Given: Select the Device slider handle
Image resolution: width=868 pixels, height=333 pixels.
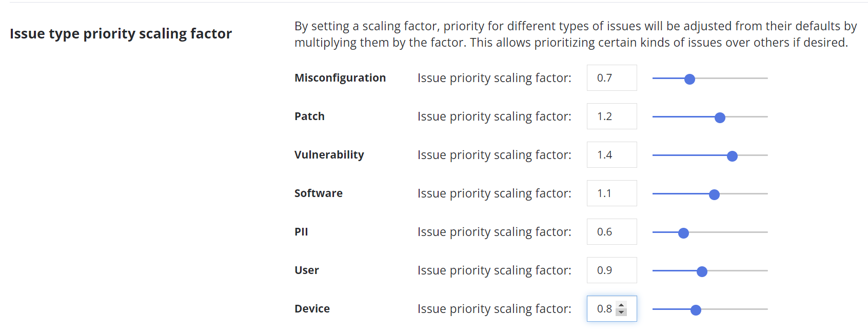Looking at the screenshot, I should point(696,310).
